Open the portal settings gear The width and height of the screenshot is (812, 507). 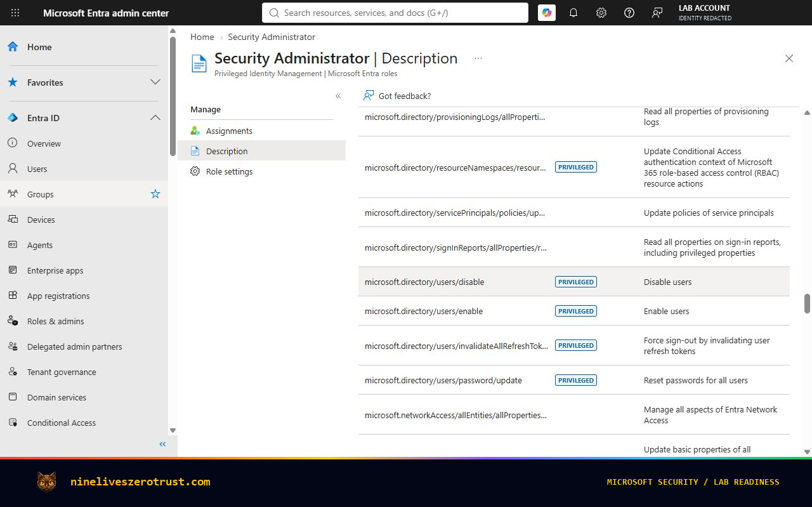pos(601,13)
